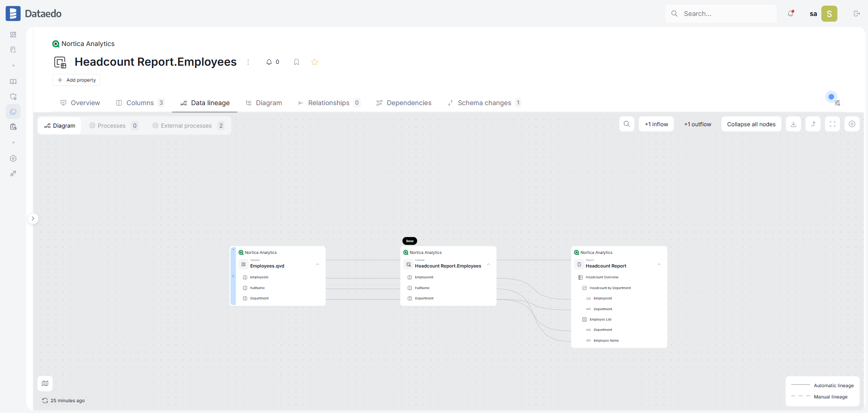Select Employee List item in report node
This screenshot has height=413, width=868.
tap(601, 320)
